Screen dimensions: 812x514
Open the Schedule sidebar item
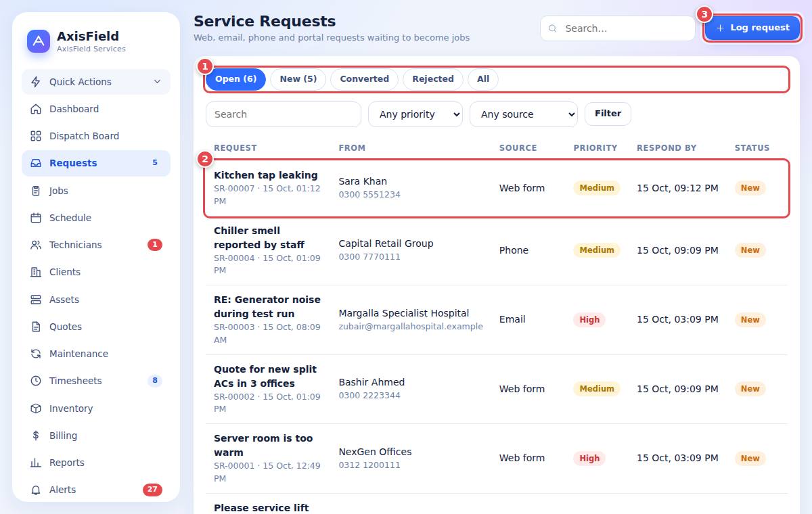coord(96,218)
